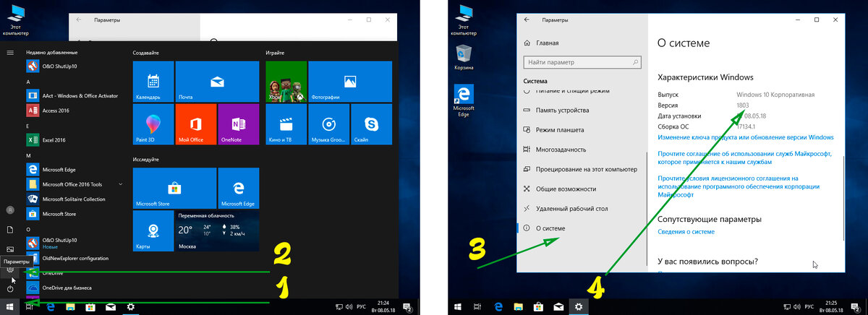Open Изменение ключа продукта или обновление версии link

(x=745, y=137)
